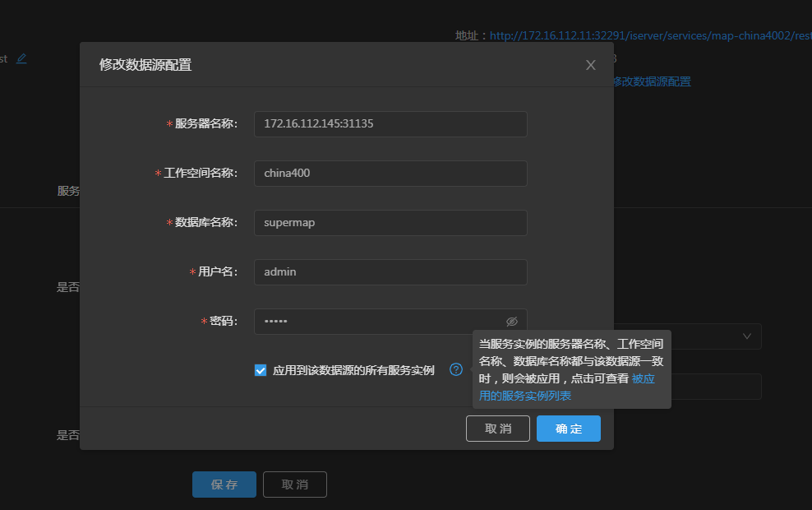Click the 数据库名称 field containing supermap

390,222
